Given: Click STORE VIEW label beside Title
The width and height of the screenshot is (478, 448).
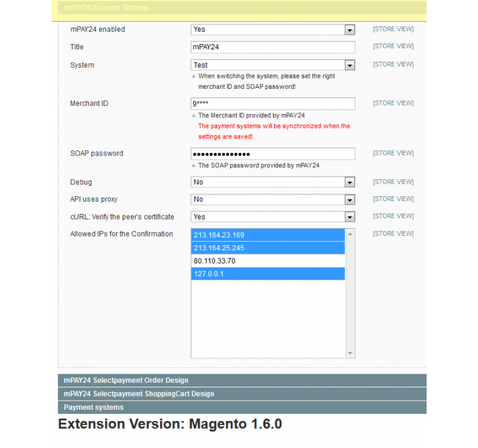Looking at the screenshot, I should pos(393,46).
